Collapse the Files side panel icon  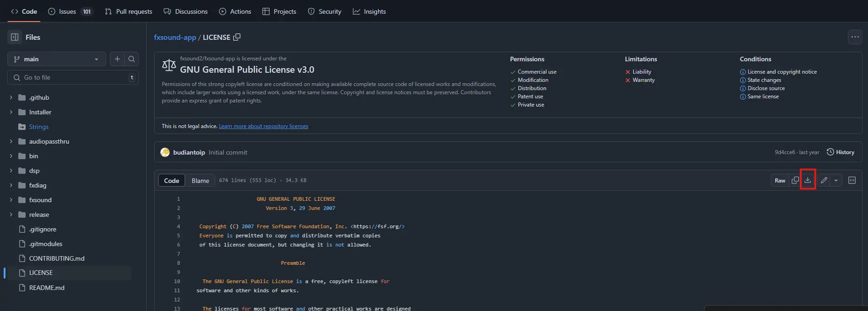tap(15, 37)
